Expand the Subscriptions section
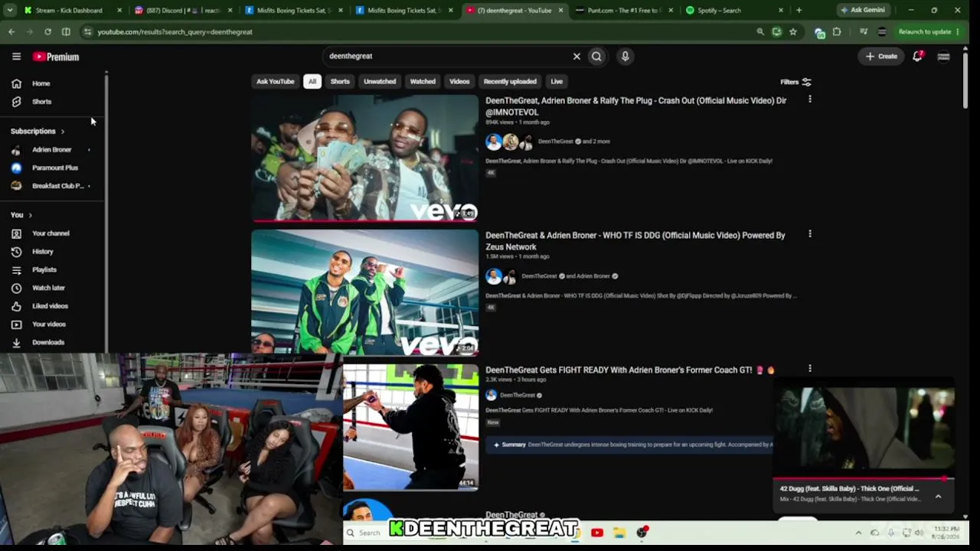Viewport: 980px width, 551px height. coord(38,132)
